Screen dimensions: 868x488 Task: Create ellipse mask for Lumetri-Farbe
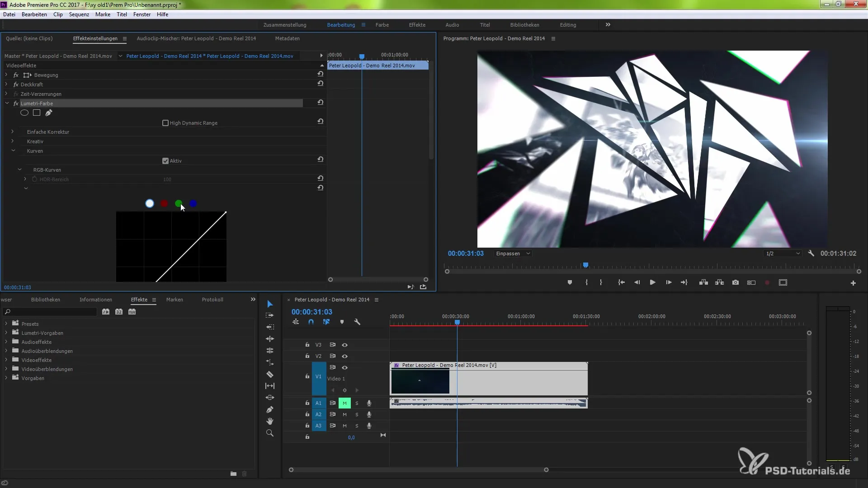tap(24, 113)
